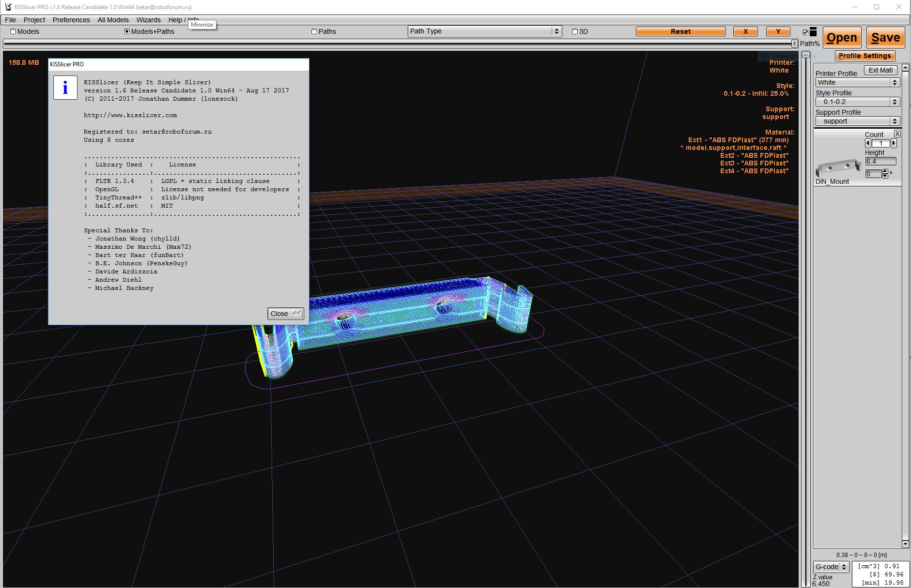Open the Help / Info menu

click(184, 20)
